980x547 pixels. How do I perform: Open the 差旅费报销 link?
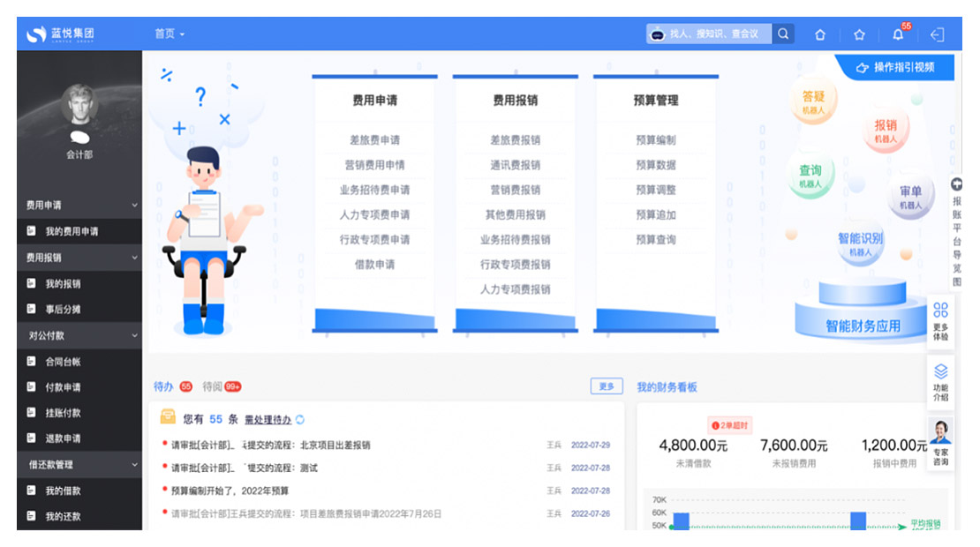pyautogui.click(x=515, y=140)
